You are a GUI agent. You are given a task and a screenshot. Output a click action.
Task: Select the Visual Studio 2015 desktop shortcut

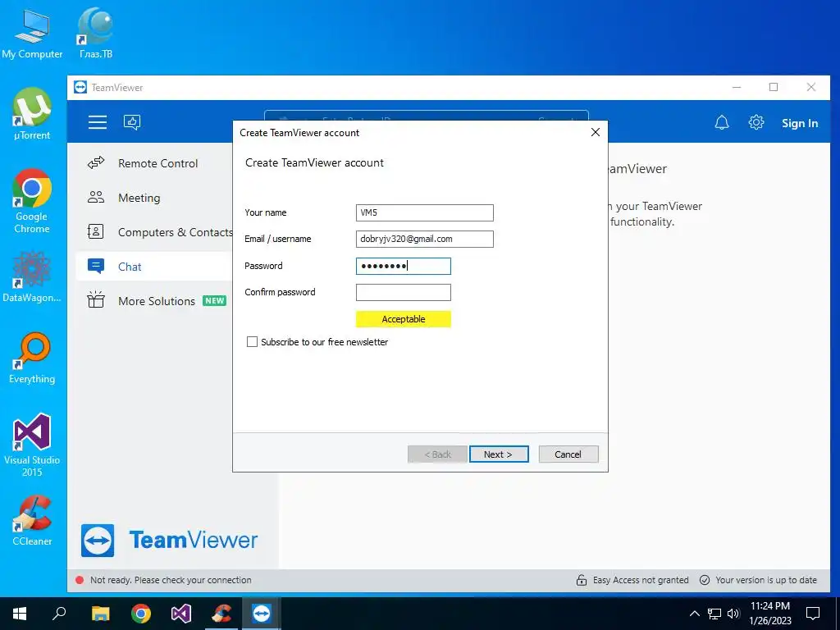32,445
